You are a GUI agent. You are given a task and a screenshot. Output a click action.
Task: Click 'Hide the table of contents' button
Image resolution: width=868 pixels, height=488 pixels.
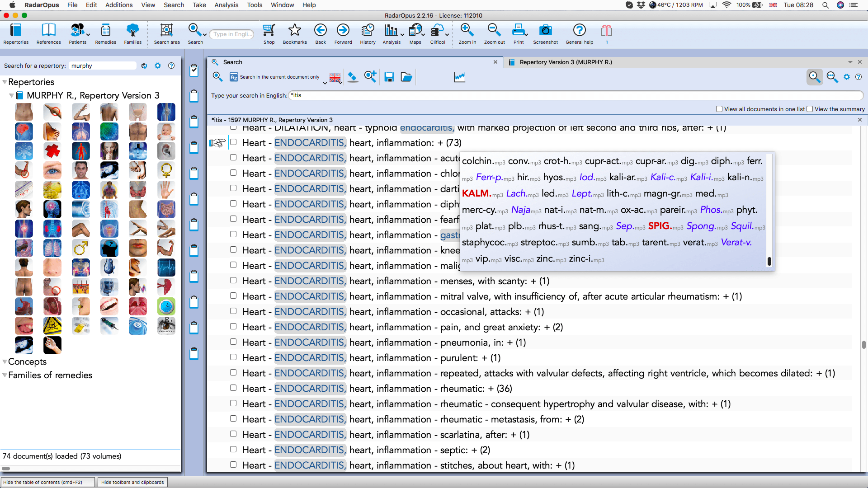[48, 482]
